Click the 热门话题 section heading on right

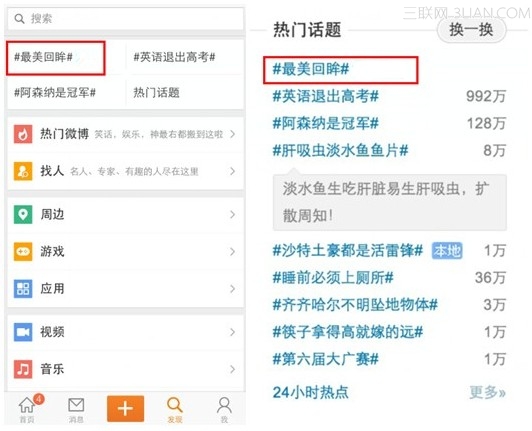pos(307,30)
